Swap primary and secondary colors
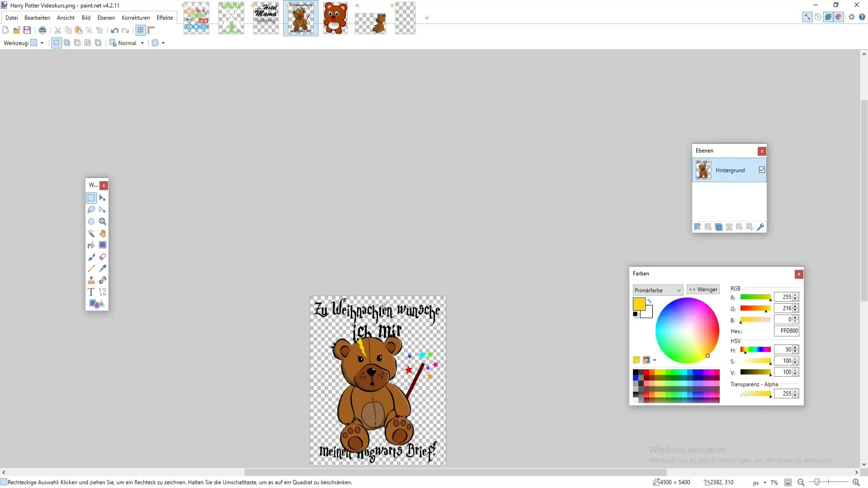Viewport: 868px width, 488px height. tap(650, 301)
